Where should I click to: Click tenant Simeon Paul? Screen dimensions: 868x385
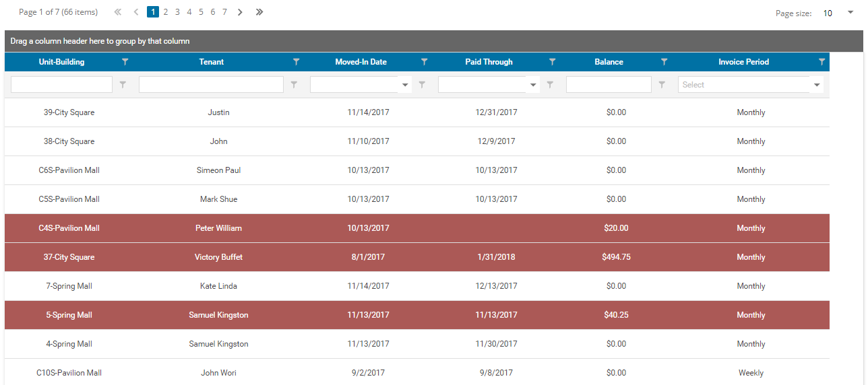pyautogui.click(x=219, y=170)
